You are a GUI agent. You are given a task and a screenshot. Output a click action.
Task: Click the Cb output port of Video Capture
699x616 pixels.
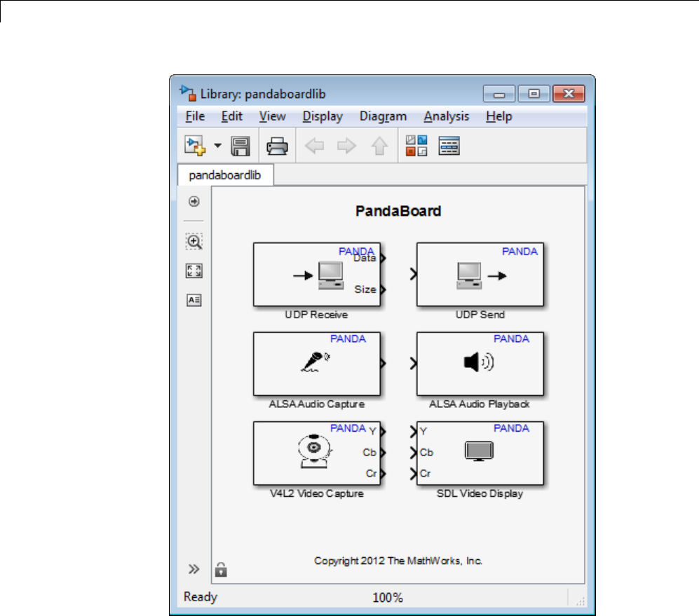tap(383, 453)
